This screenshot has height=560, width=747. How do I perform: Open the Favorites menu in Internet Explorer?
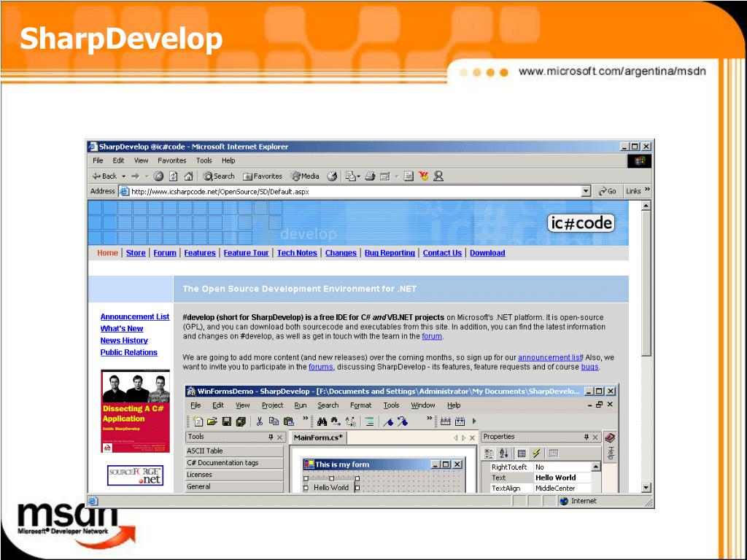[x=172, y=160]
